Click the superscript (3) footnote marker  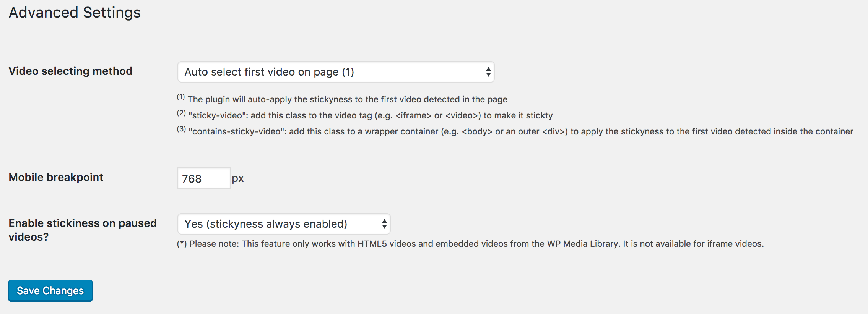[x=181, y=129]
